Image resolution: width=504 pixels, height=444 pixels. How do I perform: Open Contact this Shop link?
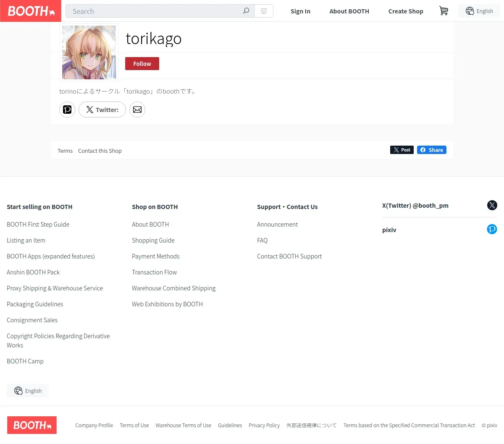(x=100, y=151)
